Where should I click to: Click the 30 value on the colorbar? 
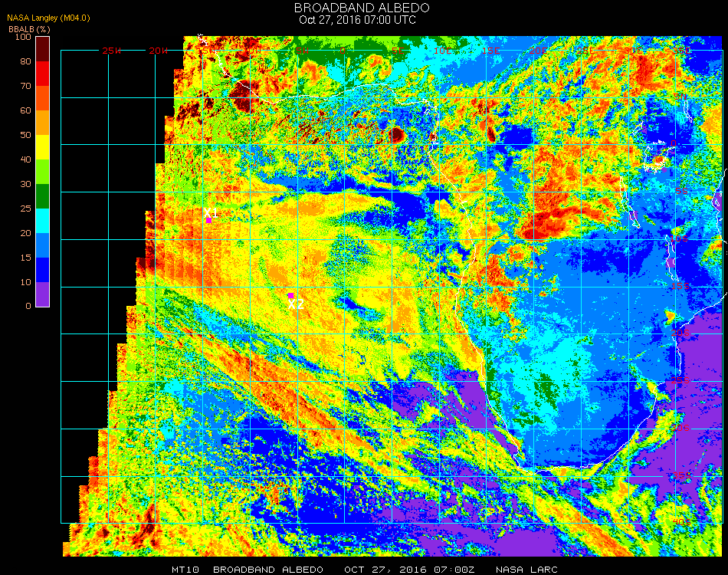click(x=25, y=185)
